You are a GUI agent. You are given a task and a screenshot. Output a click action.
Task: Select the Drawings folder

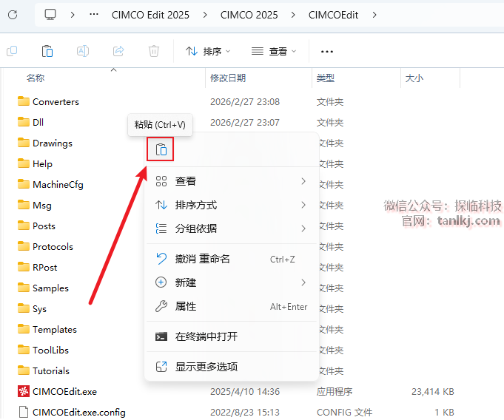[x=45, y=143]
